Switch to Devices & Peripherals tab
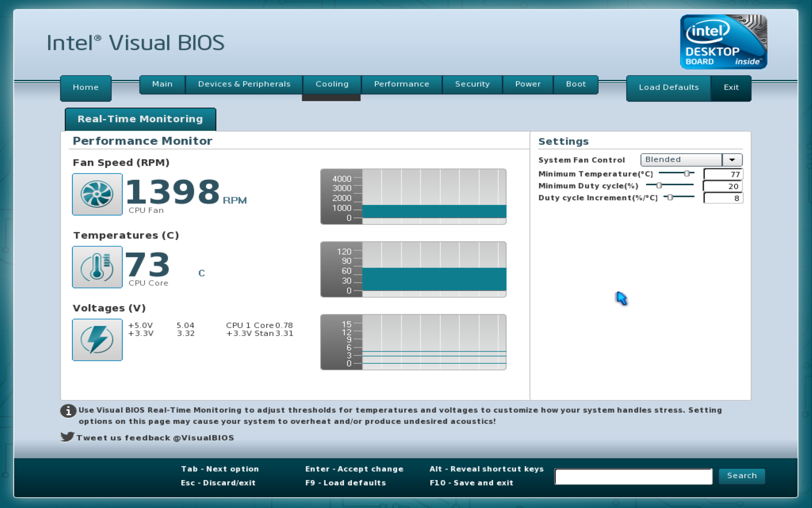Image resolution: width=812 pixels, height=508 pixels. pos(244,84)
